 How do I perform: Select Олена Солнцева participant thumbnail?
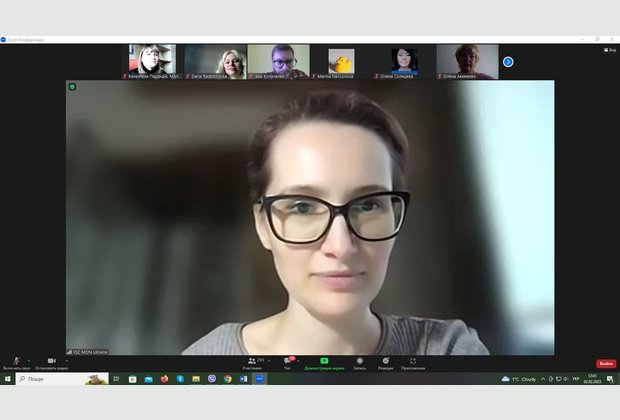404,62
